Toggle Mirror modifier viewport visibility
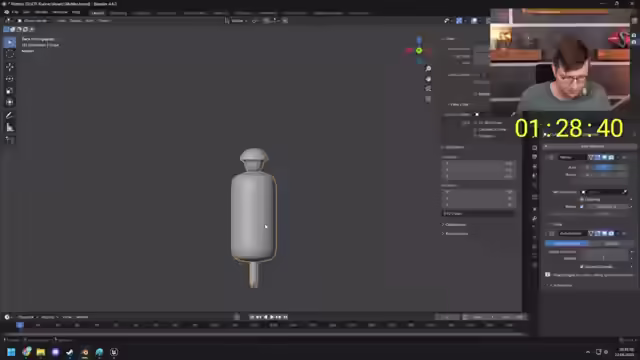The width and height of the screenshot is (640, 360). pos(604,157)
